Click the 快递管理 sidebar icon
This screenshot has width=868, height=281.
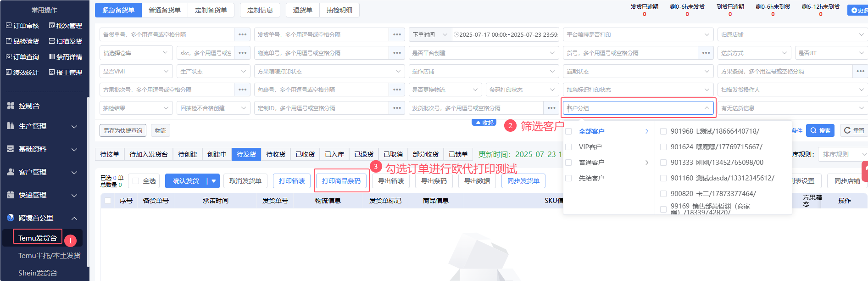[x=11, y=195]
